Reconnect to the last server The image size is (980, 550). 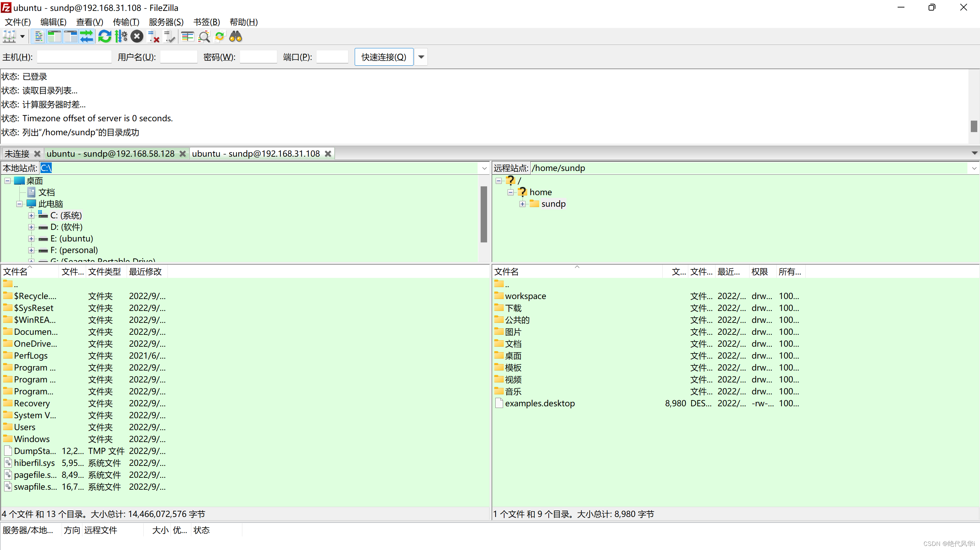tap(169, 36)
